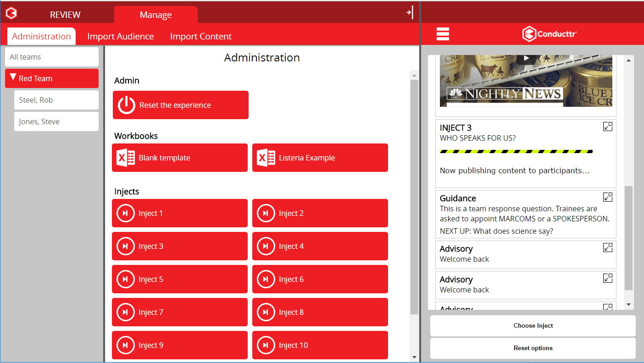Click the Administration panel scrollbar down arrow
644x363 pixels.
[x=414, y=357]
